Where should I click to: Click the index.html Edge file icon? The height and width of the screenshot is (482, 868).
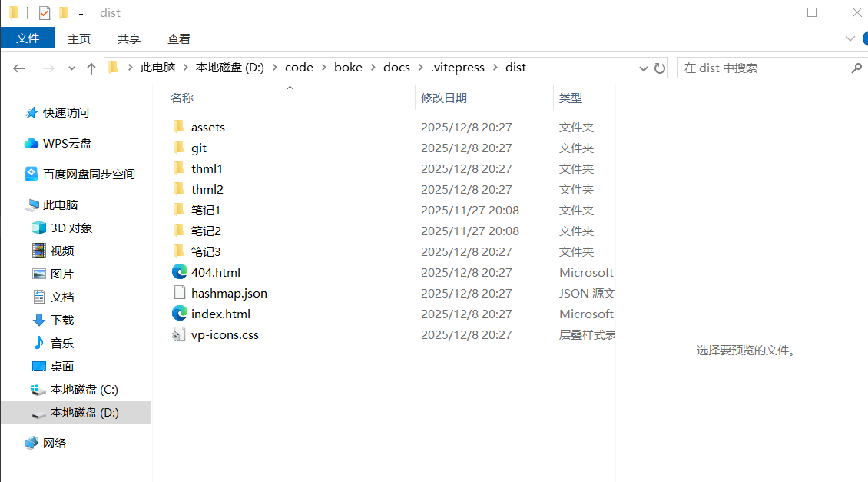[180, 314]
